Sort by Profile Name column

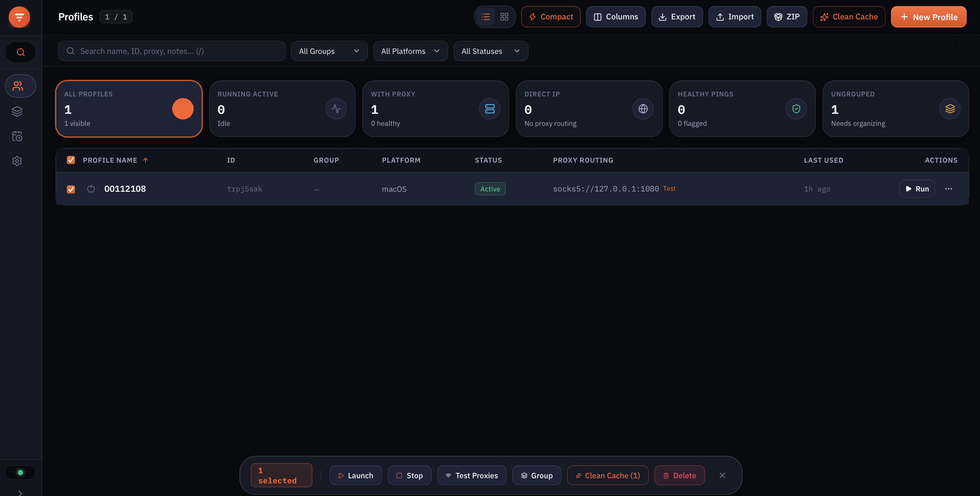point(110,160)
